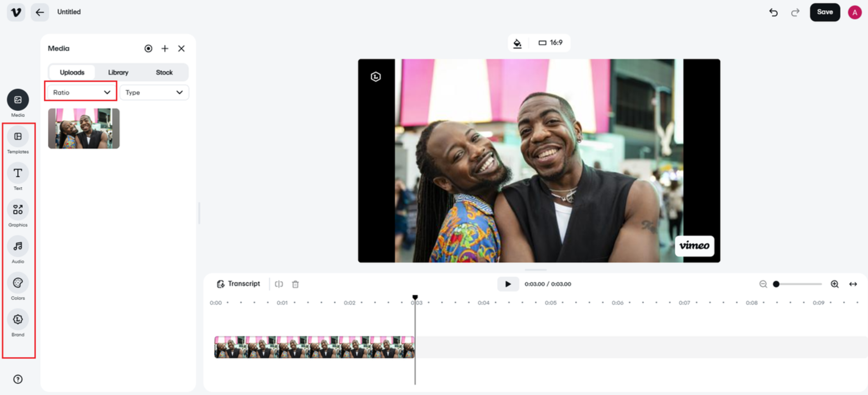Open the 16:9 aspect ratio selector
Viewport: 868px width, 395px height.
point(551,43)
